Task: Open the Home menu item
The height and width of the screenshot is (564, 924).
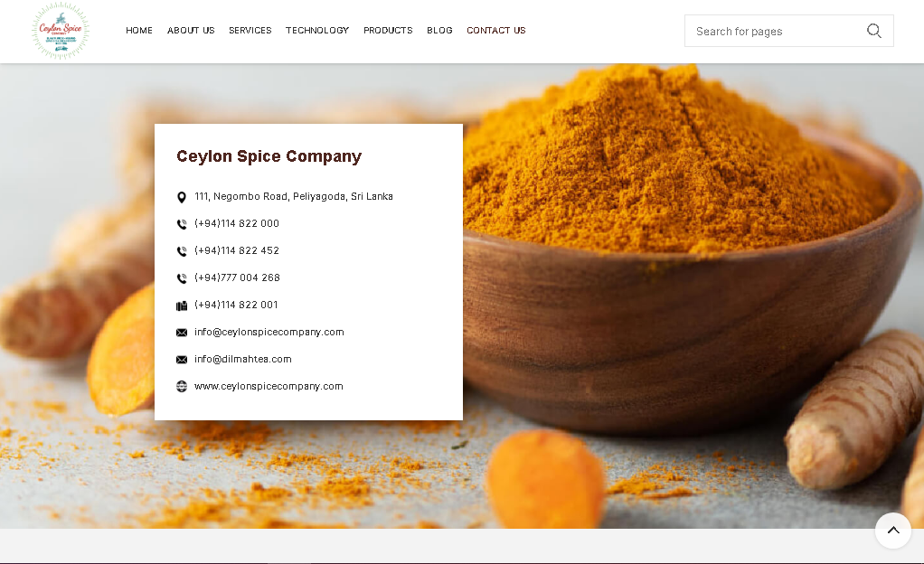Action: point(139,30)
